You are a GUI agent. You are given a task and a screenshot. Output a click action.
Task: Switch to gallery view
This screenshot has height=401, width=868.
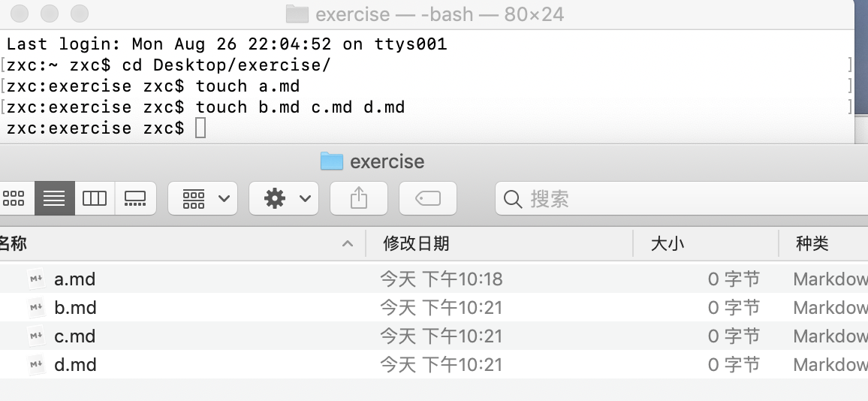[x=135, y=197]
